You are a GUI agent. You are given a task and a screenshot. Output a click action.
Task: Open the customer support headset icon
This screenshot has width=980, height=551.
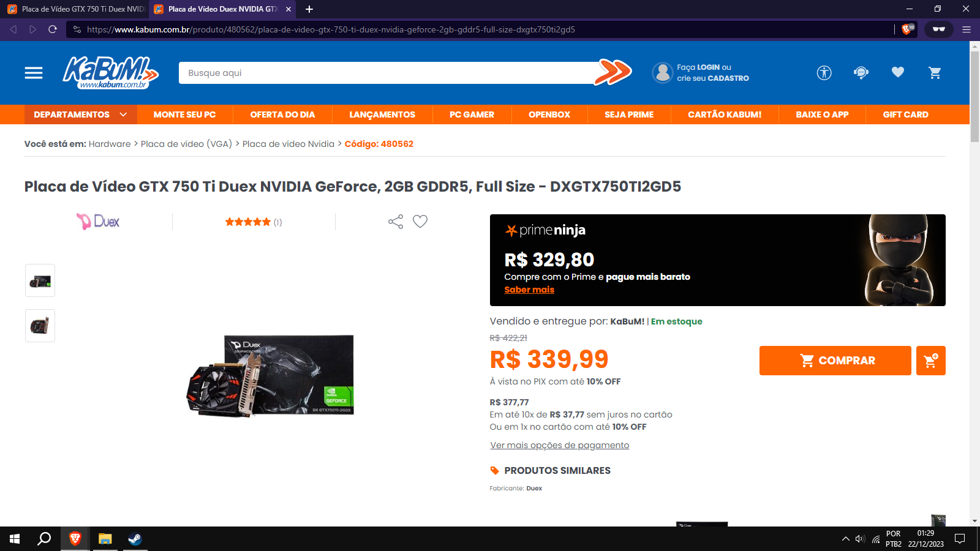coord(861,73)
